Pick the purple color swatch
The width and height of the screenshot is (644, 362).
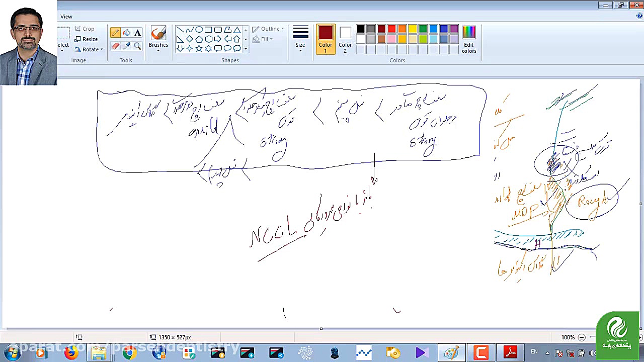click(454, 29)
